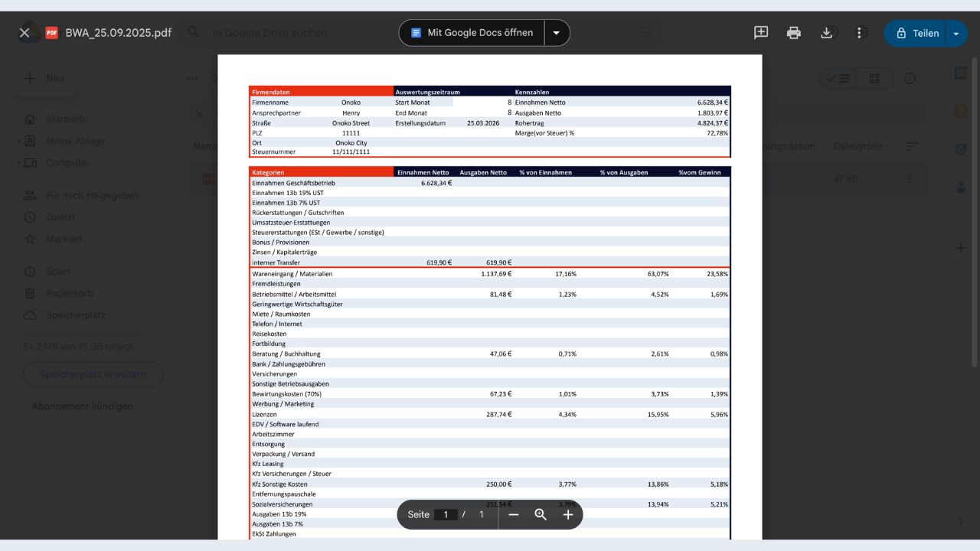Expand the open-with dropdown arrow
Screen dimensions: 980x551
(x=557, y=33)
